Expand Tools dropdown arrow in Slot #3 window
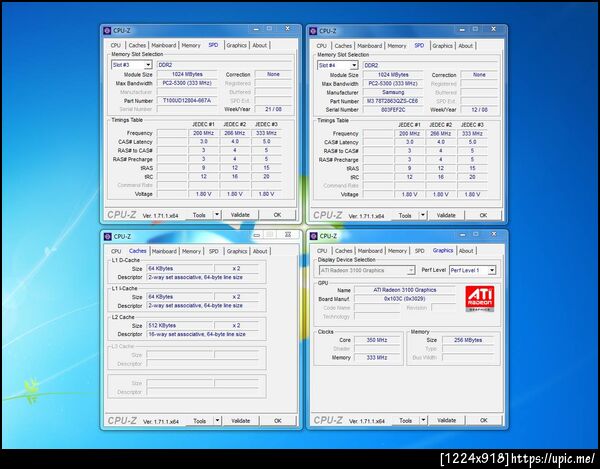Screen dimensions: 600x469 coord(217,215)
